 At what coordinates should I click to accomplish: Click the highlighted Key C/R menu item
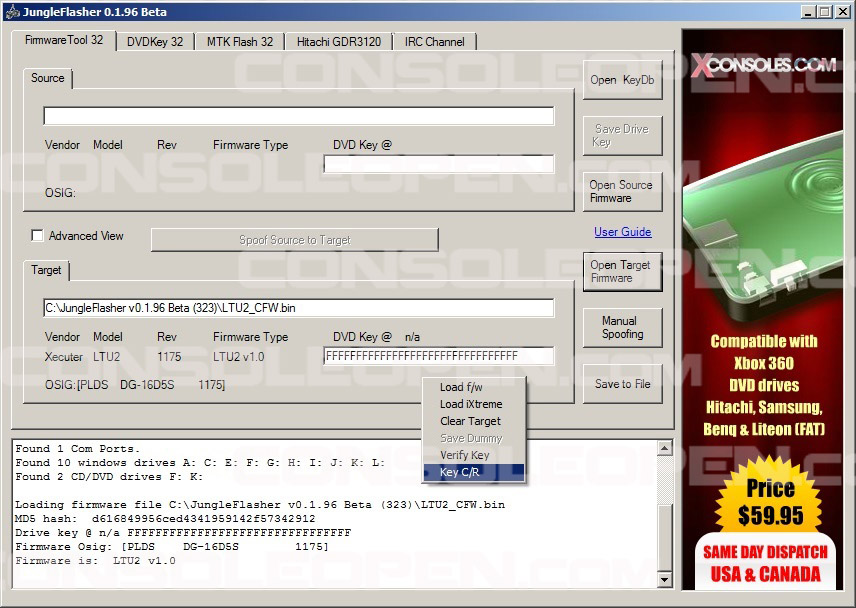click(460, 472)
